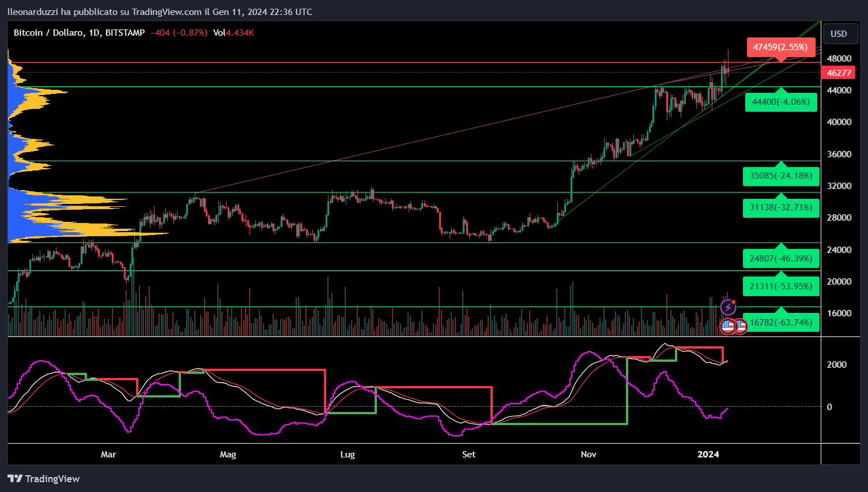The height and width of the screenshot is (492, 868).
Task: Click the '2024' label on the time axis
Action: [708, 455]
